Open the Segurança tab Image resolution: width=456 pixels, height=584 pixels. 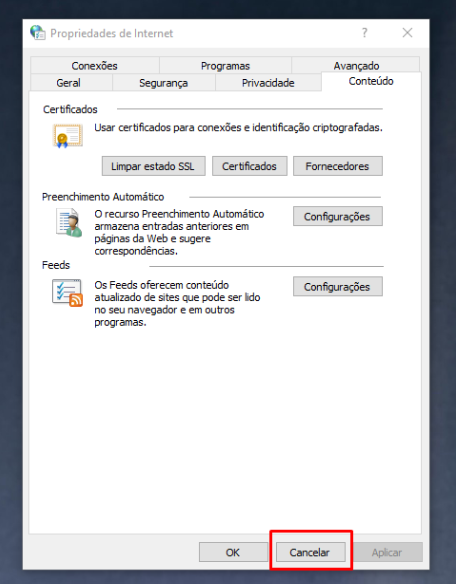(x=164, y=82)
